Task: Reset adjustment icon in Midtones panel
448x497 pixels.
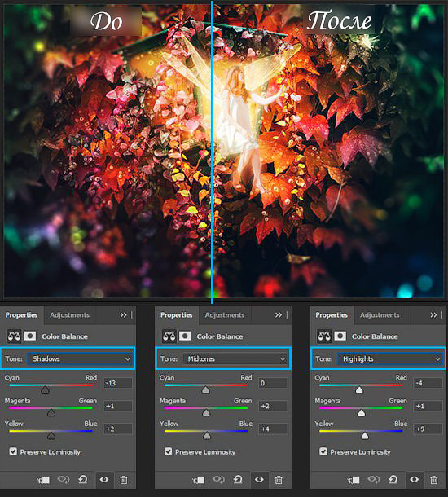Action: tap(238, 480)
